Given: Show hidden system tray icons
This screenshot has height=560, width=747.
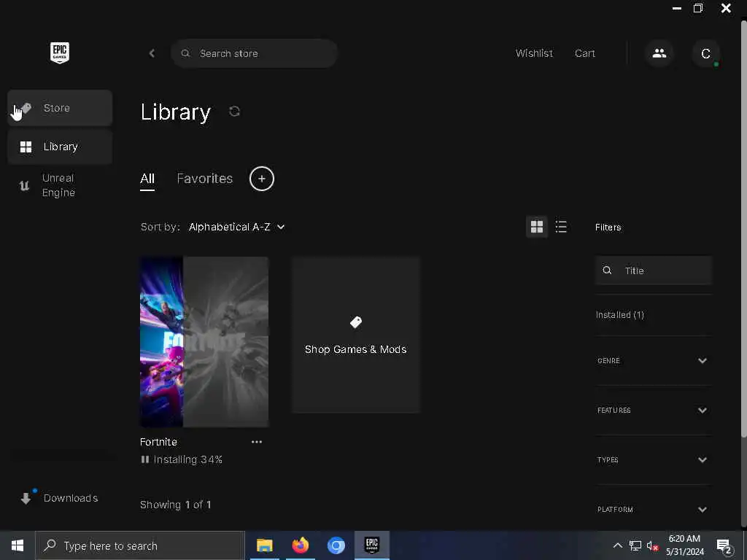Looking at the screenshot, I should [617, 545].
